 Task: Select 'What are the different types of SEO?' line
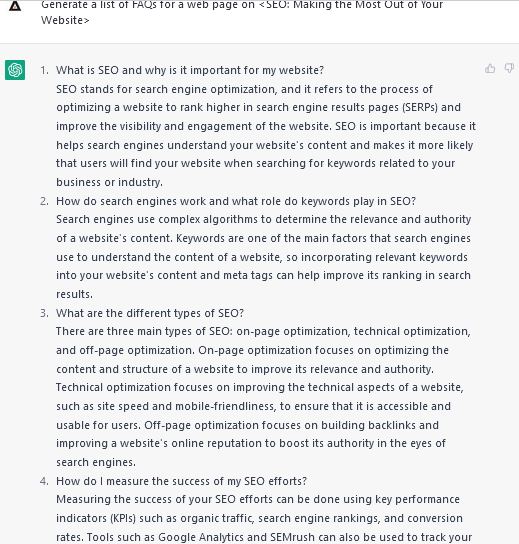coord(150,313)
